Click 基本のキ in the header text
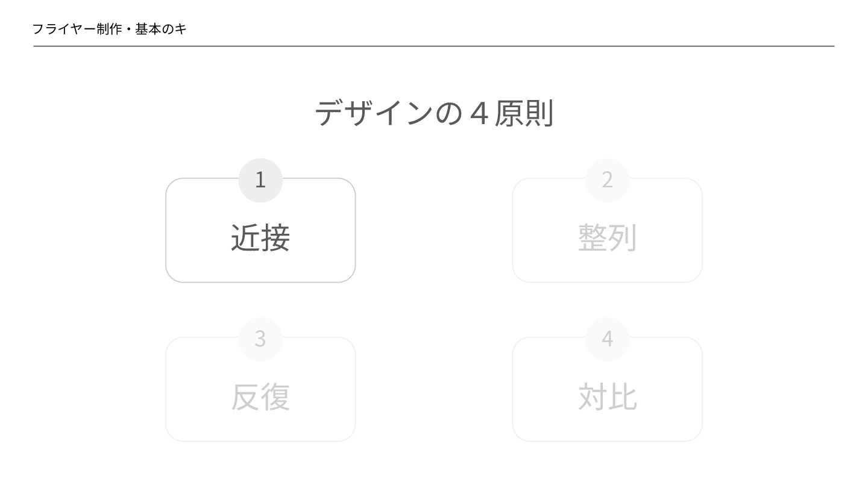 pos(161,29)
